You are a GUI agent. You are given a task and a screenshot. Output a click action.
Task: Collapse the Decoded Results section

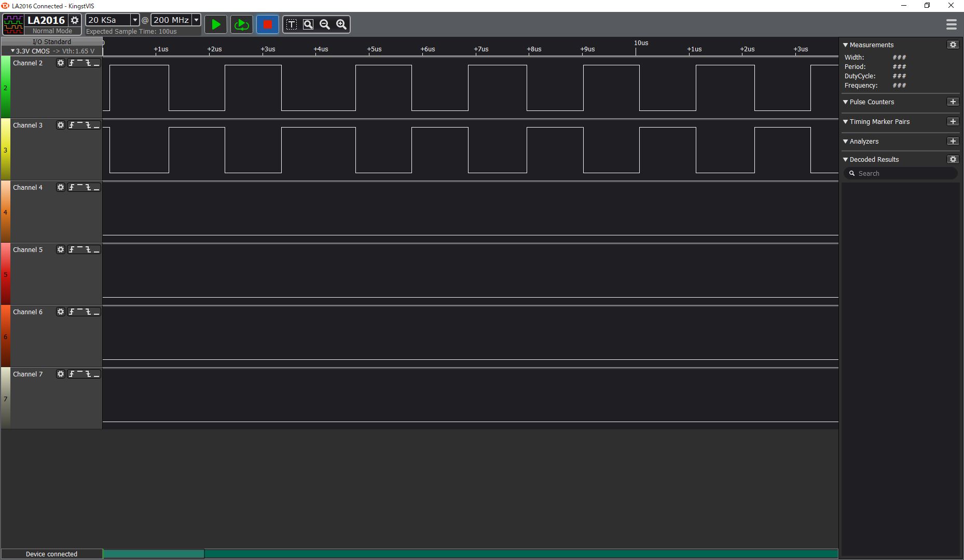pos(845,160)
